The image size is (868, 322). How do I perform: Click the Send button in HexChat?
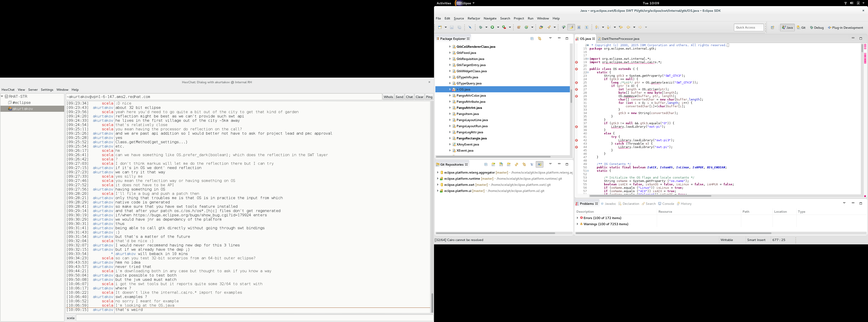click(x=399, y=97)
